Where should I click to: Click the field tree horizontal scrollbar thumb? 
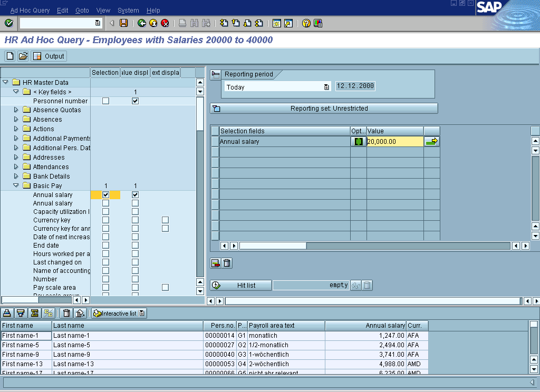(21, 300)
